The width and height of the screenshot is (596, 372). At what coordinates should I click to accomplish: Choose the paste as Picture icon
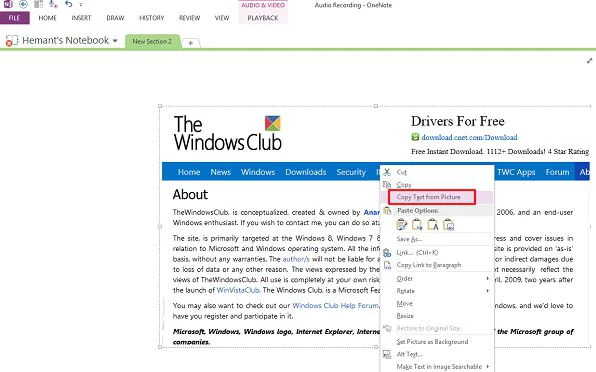coord(449,225)
